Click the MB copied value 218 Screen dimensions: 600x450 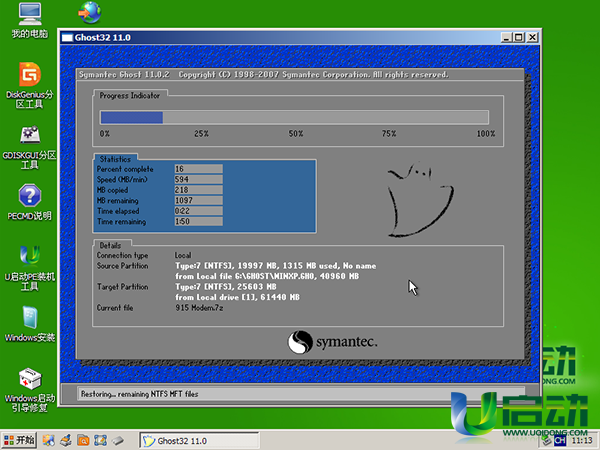point(199,190)
